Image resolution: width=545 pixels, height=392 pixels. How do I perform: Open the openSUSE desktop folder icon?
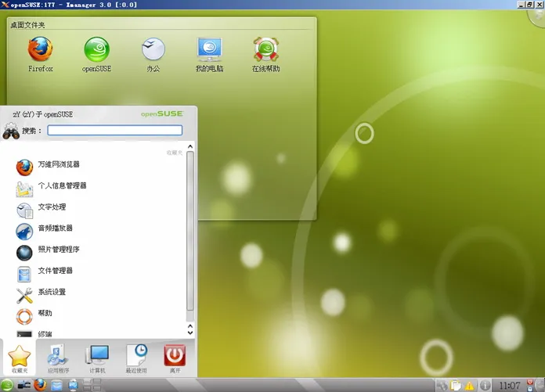click(96, 50)
